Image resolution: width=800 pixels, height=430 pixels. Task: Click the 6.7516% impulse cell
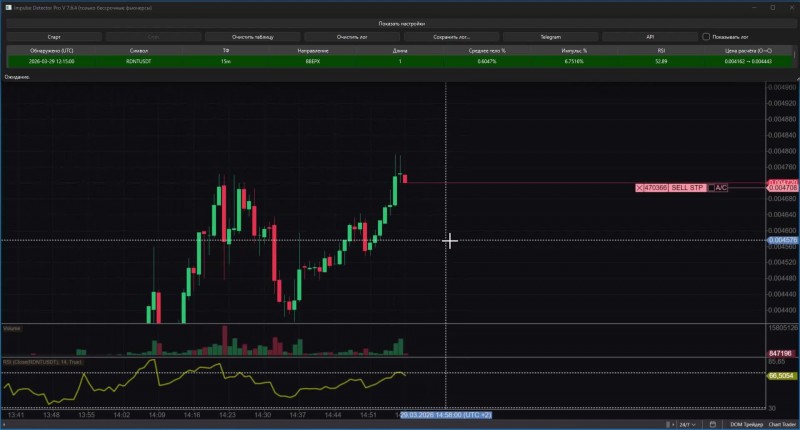click(x=574, y=61)
